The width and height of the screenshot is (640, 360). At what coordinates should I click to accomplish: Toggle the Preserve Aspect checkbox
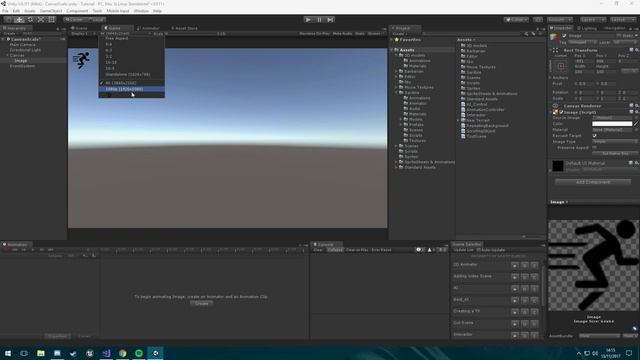tap(594, 147)
